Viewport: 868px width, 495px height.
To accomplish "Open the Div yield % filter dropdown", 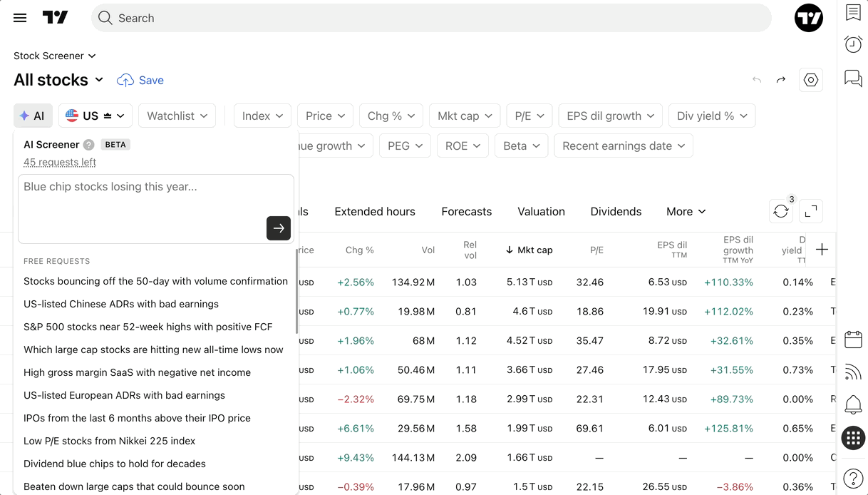I will point(712,116).
